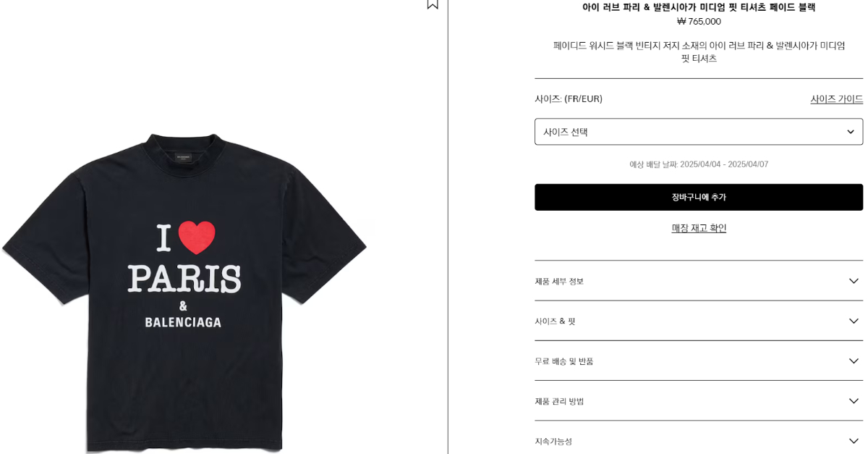The image size is (868, 454).
Task: Click the chevron beside 지속가능성
Action: 854,440
